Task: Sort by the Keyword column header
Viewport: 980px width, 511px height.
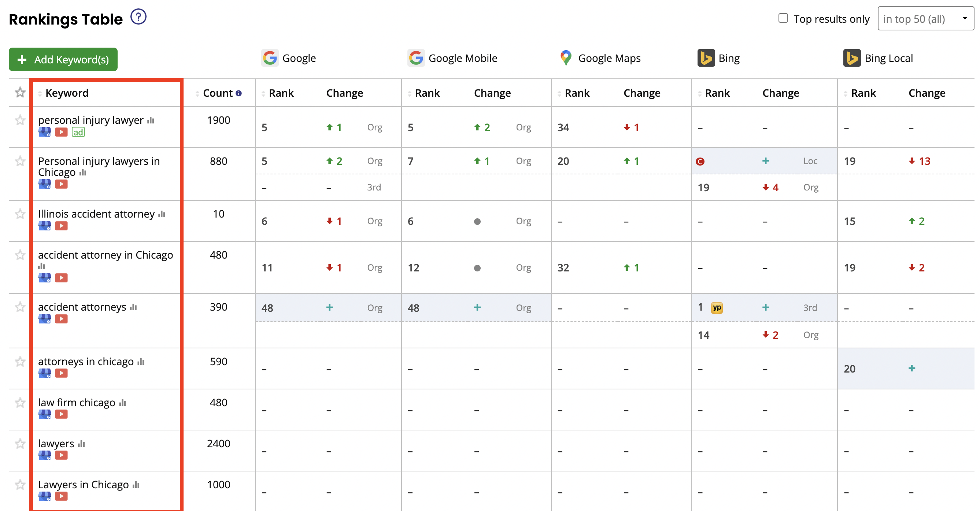Action: (x=67, y=93)
